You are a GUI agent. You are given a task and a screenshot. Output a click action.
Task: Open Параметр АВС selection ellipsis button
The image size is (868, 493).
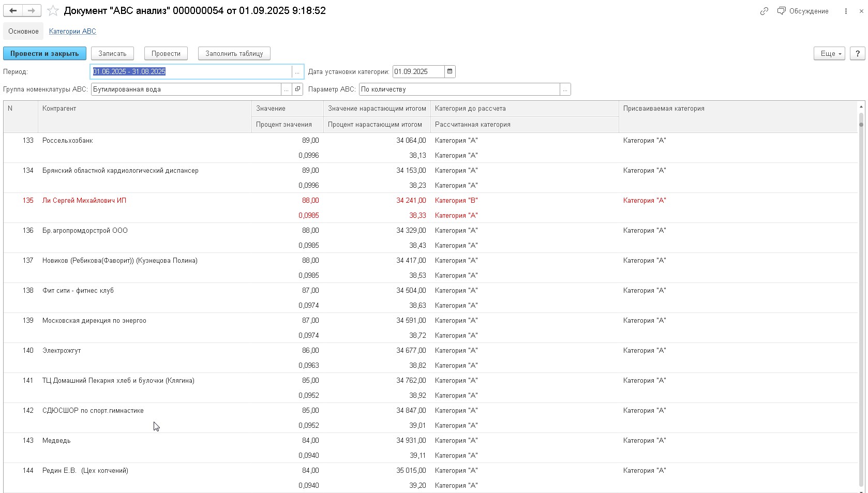pos(565,89)
